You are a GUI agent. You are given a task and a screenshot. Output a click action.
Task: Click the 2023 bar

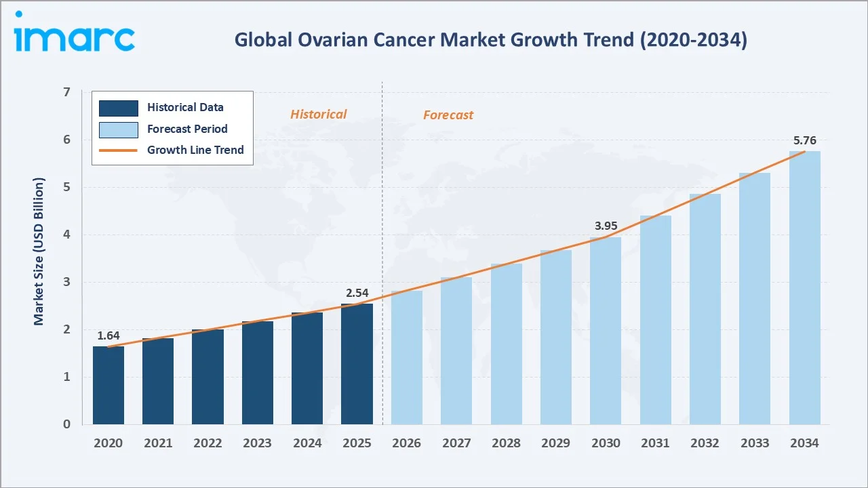point(258,373)
